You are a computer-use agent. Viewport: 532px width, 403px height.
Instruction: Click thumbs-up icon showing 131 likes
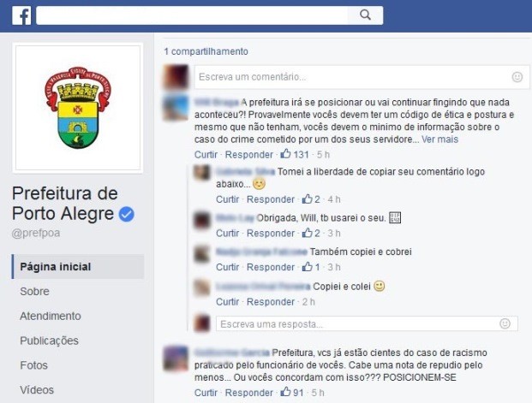point(285,154)
